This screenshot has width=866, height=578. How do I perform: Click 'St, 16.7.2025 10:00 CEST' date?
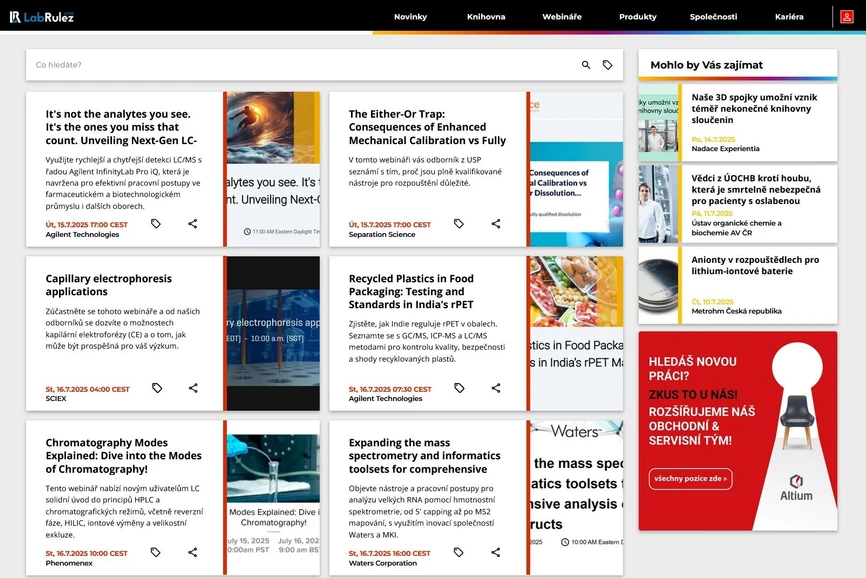click(x=86, y=553)
